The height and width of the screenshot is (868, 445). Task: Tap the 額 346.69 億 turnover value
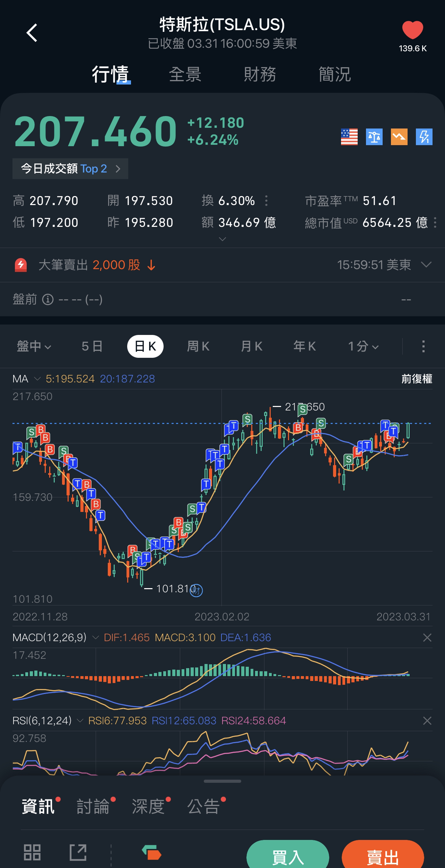point(247,222)
